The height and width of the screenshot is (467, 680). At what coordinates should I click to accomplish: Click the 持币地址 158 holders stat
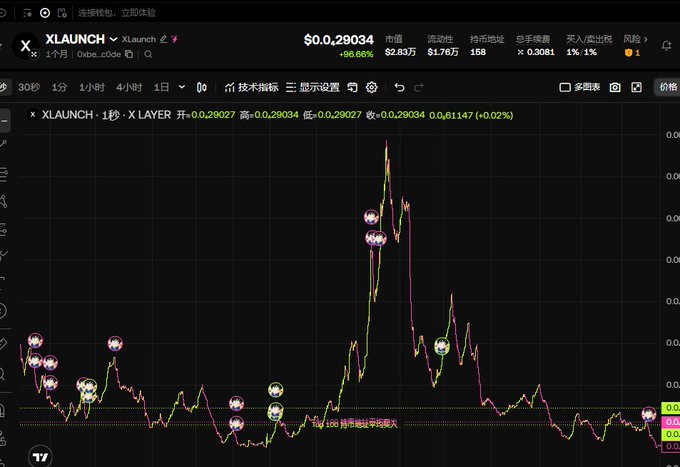pyautogui.click(x=487, y=46)
